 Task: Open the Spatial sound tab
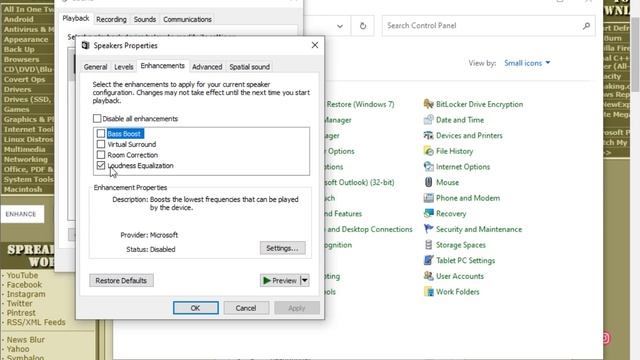tap(249, 67)
